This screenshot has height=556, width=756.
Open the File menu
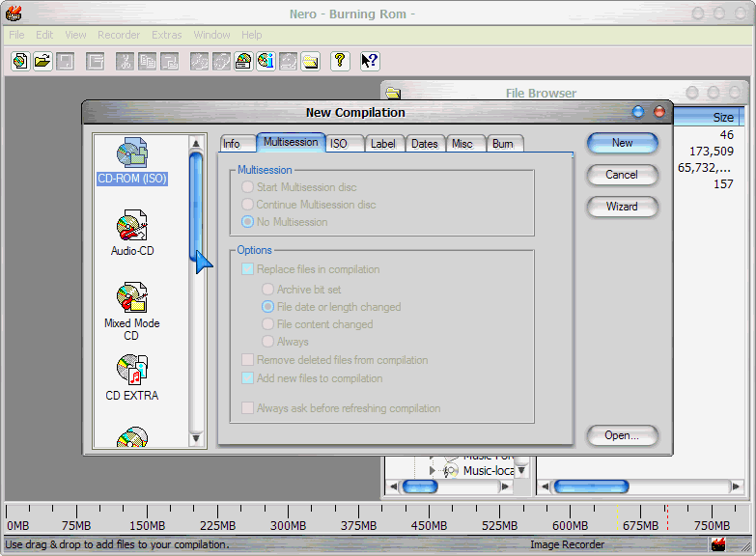tap(16, 35)
